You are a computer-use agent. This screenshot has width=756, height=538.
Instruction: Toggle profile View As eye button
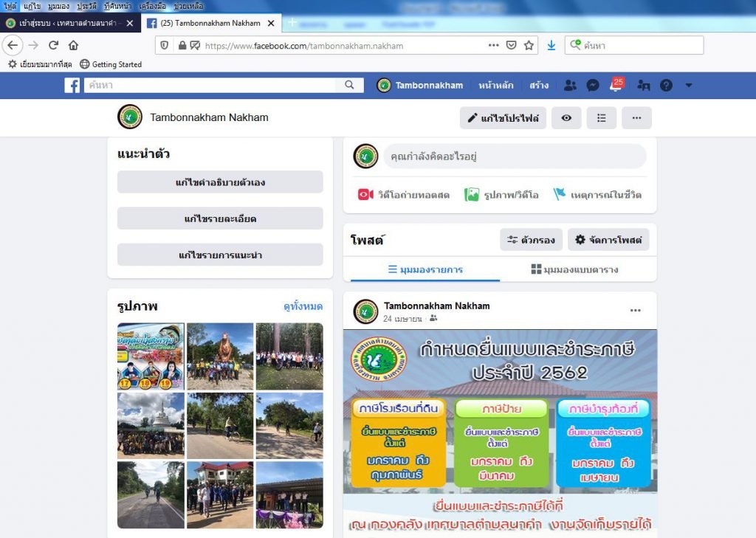566,118
